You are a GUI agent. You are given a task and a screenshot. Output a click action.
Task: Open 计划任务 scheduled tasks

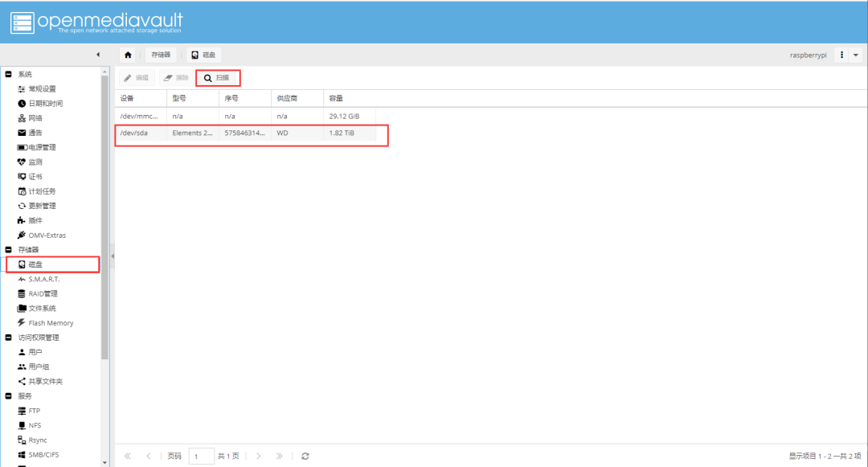(42, 191)
